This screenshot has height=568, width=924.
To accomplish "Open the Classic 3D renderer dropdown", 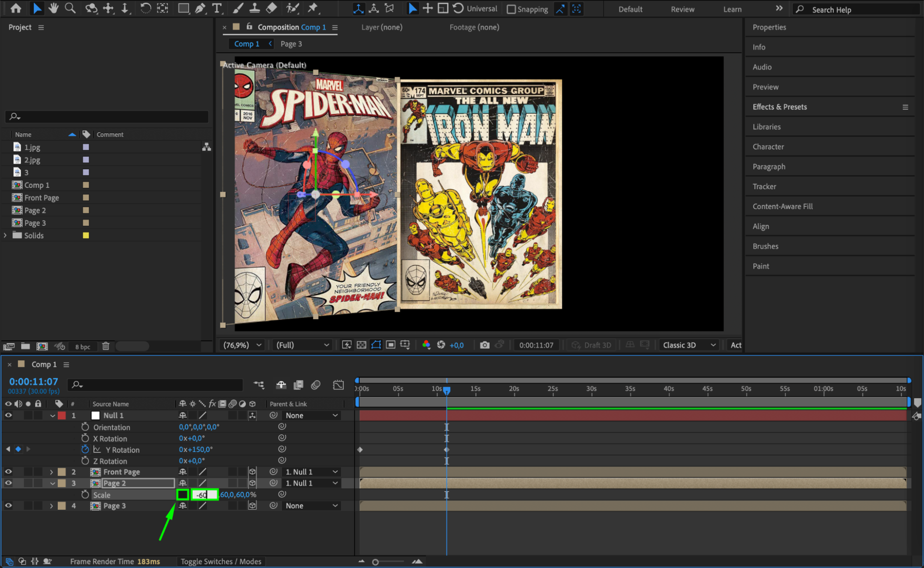I will 689,345.
